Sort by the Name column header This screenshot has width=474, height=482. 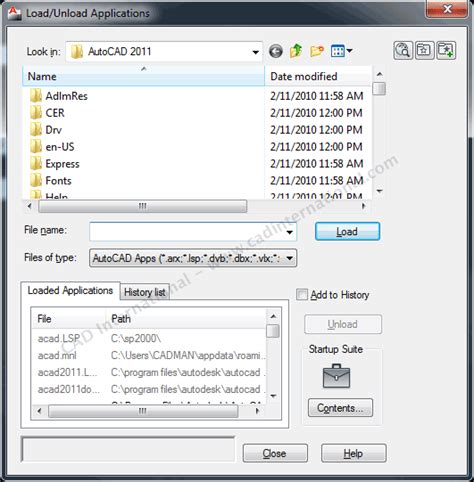pyautogui.click(x=143, y=76)
